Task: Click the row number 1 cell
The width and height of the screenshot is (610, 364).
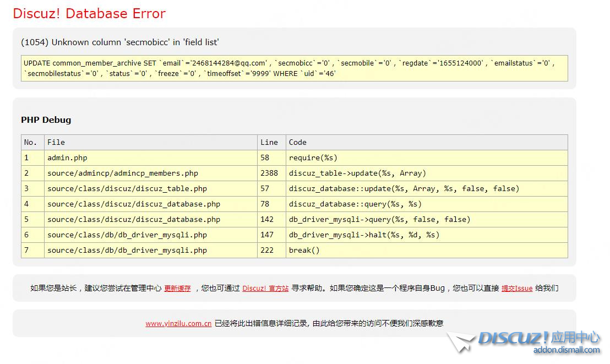Action: [x=32, y=157]
